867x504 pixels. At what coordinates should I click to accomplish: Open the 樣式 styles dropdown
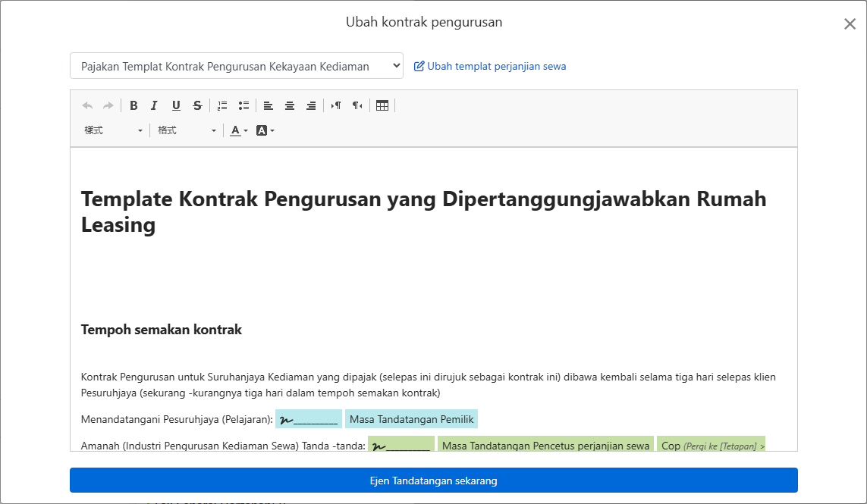click(113, 130)
